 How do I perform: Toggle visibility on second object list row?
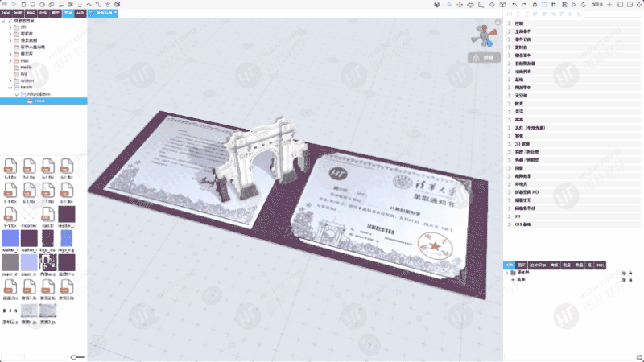click(x=624, y=279)
